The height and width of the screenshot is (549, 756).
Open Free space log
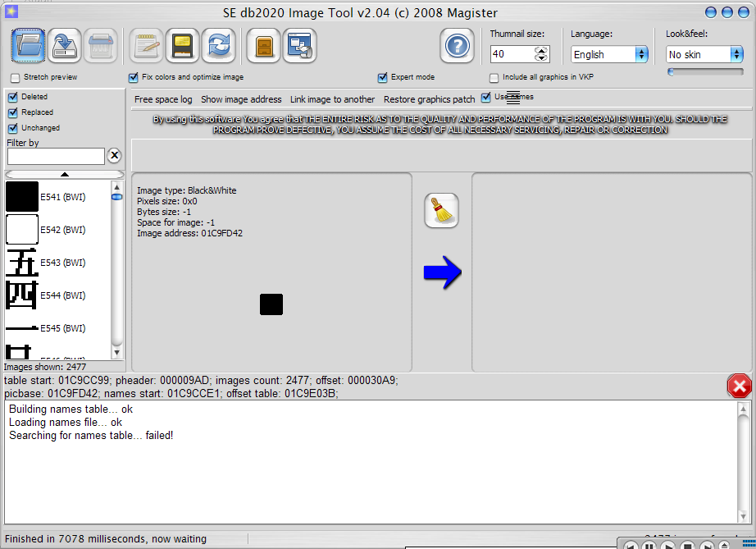click(163, 99)
